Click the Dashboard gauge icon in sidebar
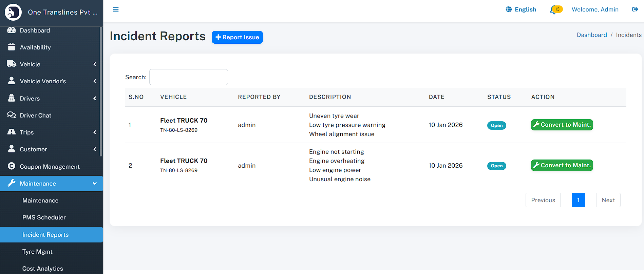Screen dimensions: 644x274 click(12, 30)
